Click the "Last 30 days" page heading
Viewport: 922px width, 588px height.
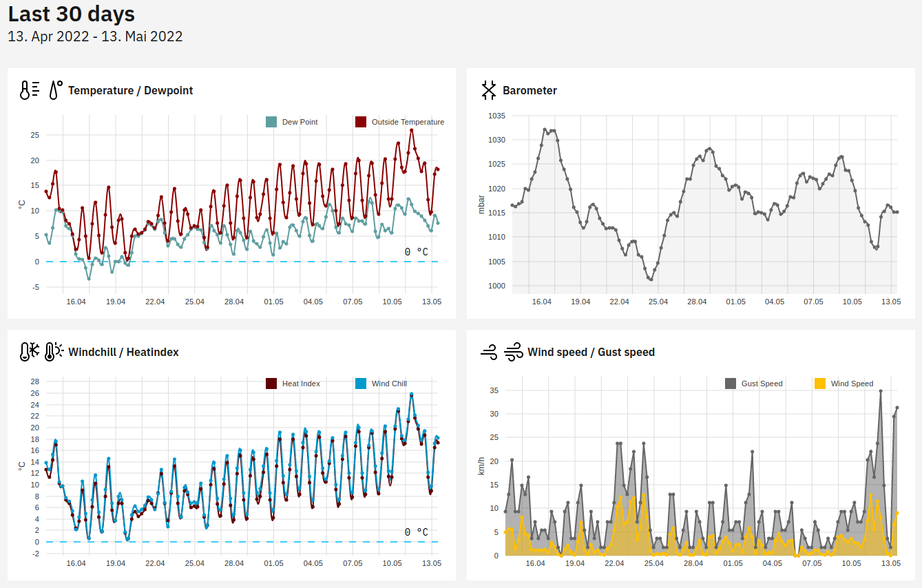tap(72, 14)
